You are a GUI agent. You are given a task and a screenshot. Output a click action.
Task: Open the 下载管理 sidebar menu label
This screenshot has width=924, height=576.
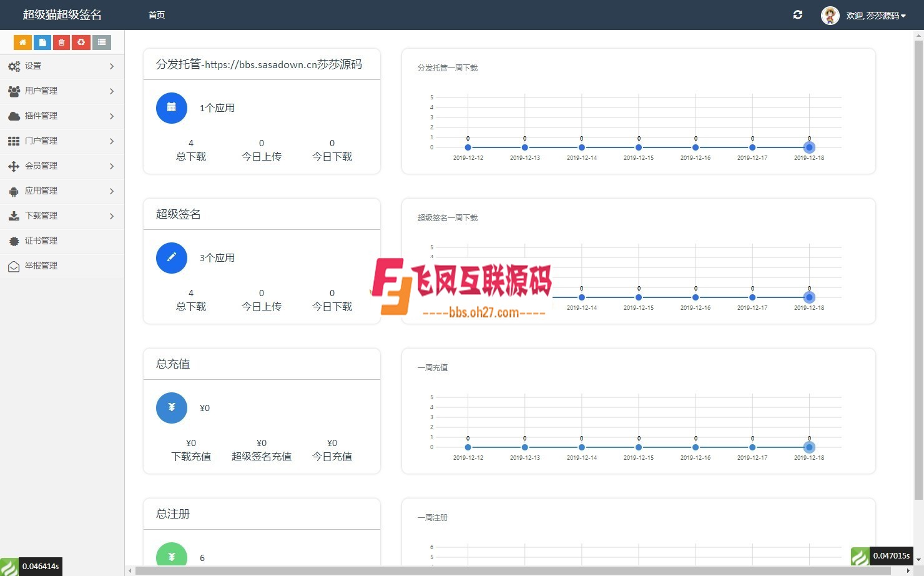click(x=41, y=216)
